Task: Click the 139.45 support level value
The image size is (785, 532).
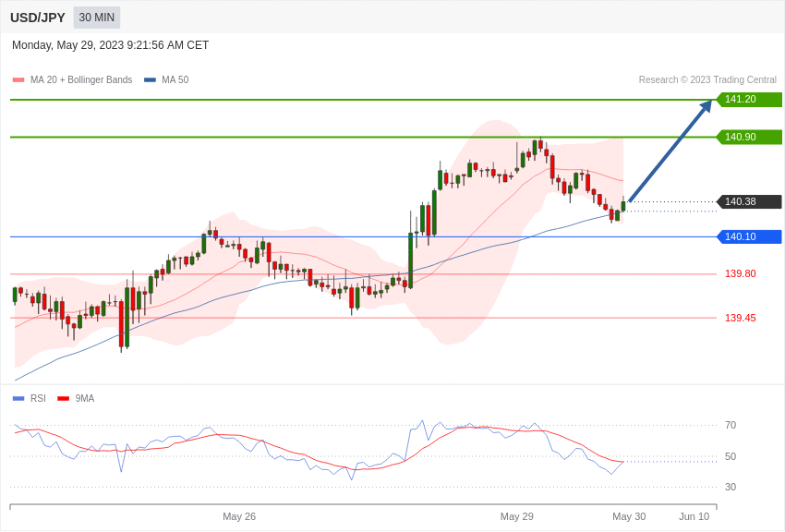Action: [741, 318]
